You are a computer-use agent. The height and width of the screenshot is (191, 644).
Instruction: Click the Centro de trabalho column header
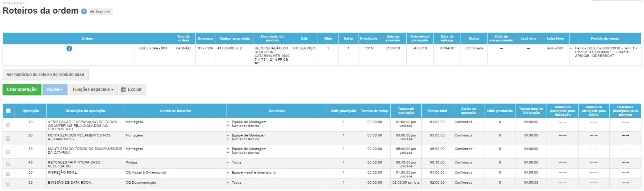pos(175,111)
